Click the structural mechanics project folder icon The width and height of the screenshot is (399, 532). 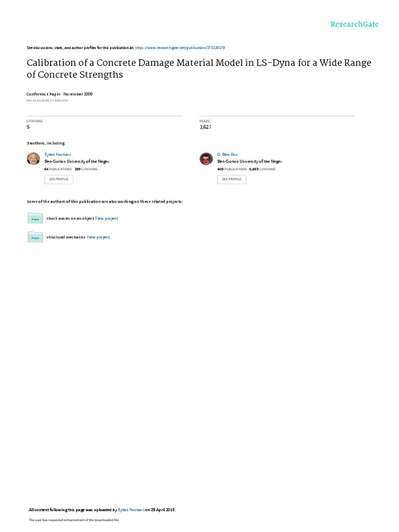coord(35,237)
